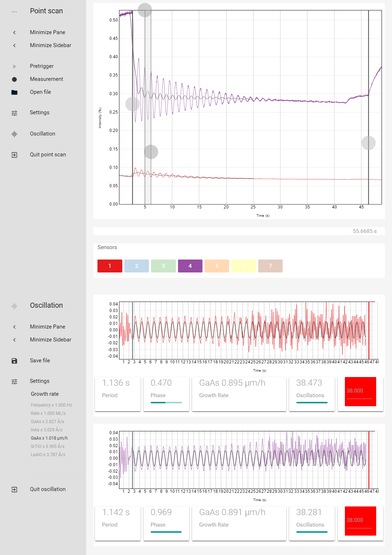Image resolution: width=392 pixels, height=555 pixels.
Task: Select the Oscillation waveform icon
Action: 14,133
